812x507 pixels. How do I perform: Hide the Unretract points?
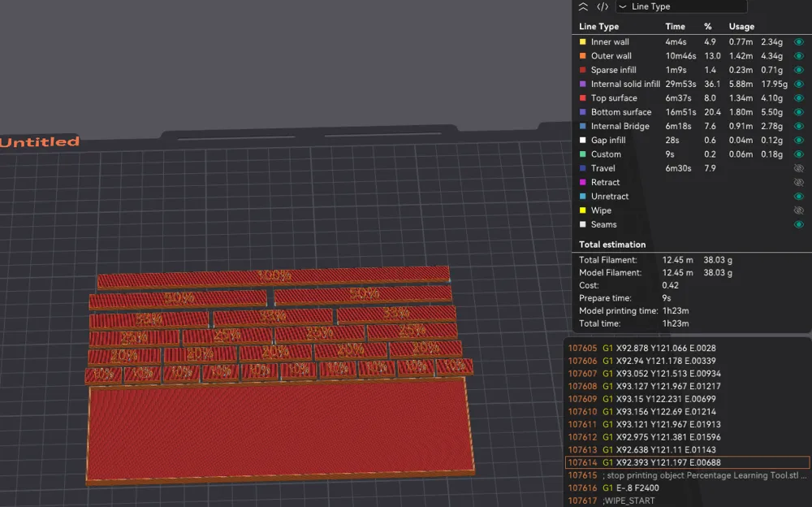[x=799, y=196]
